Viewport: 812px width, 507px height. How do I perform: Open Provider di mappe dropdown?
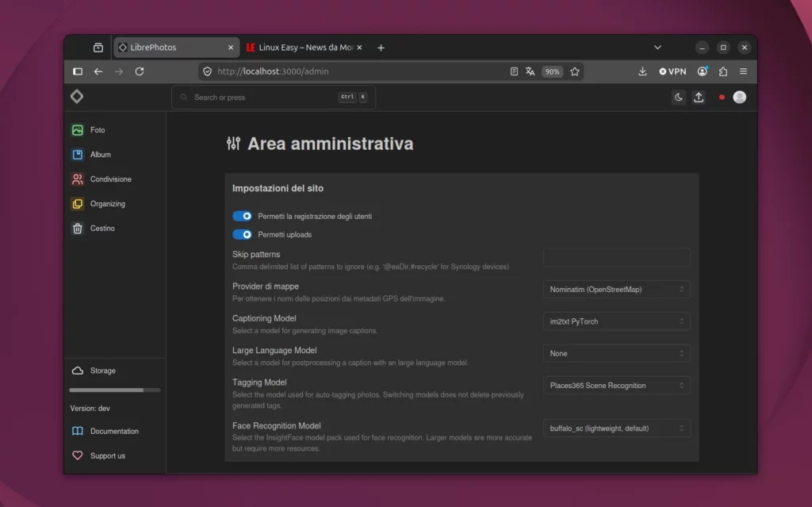617,290
